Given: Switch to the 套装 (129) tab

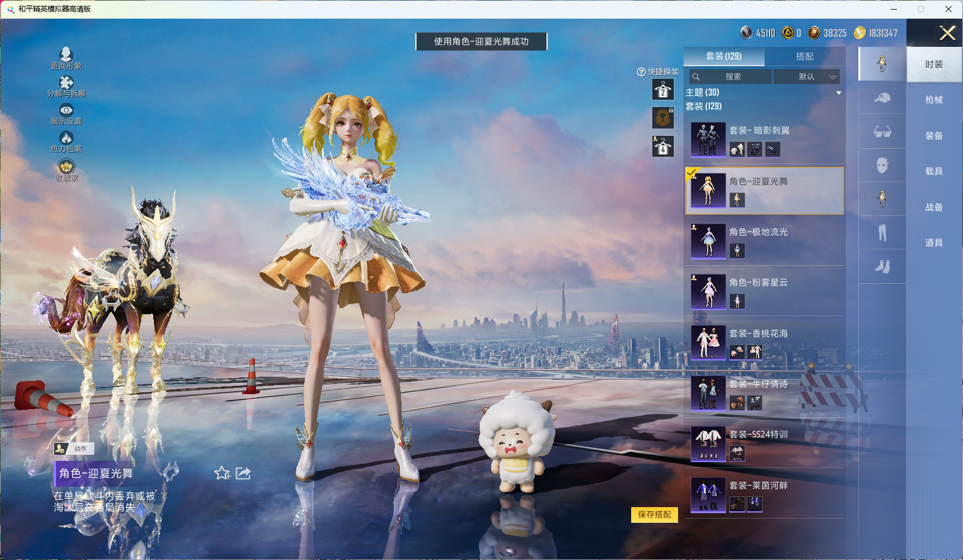Looking at the screenshot, I should click(x=724, y=56).
